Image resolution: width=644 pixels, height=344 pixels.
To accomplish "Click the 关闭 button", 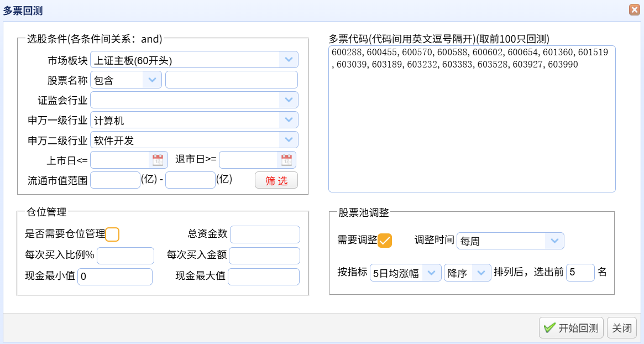I will pyautogui.click(x=621, y=328).
